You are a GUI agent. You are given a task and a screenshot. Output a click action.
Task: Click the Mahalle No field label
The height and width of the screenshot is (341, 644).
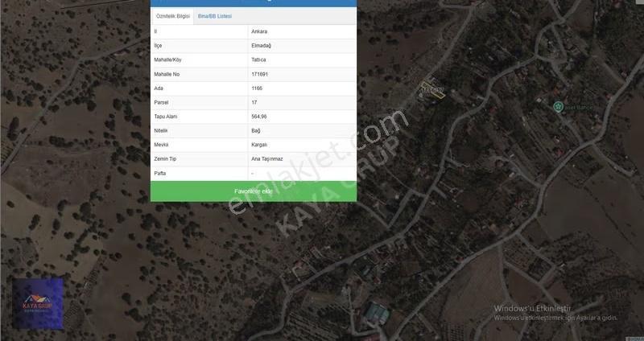(167, 74)
